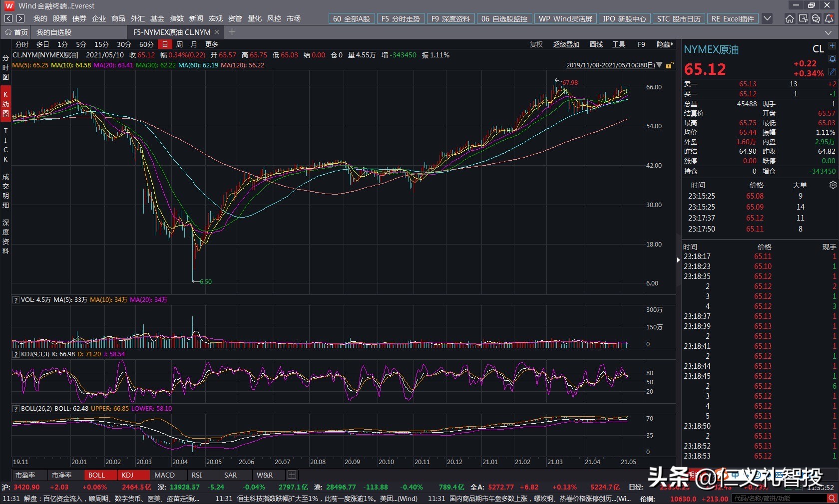Click the pencil note icon beside price change
The image size is (839, 504).
click(x=832, y=72)
